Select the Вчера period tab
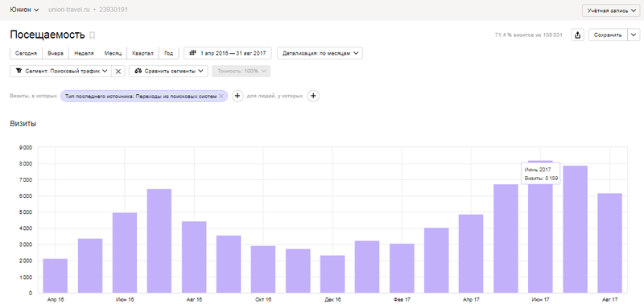This screenshot has width=644, height=304. (x=56, y=53)
